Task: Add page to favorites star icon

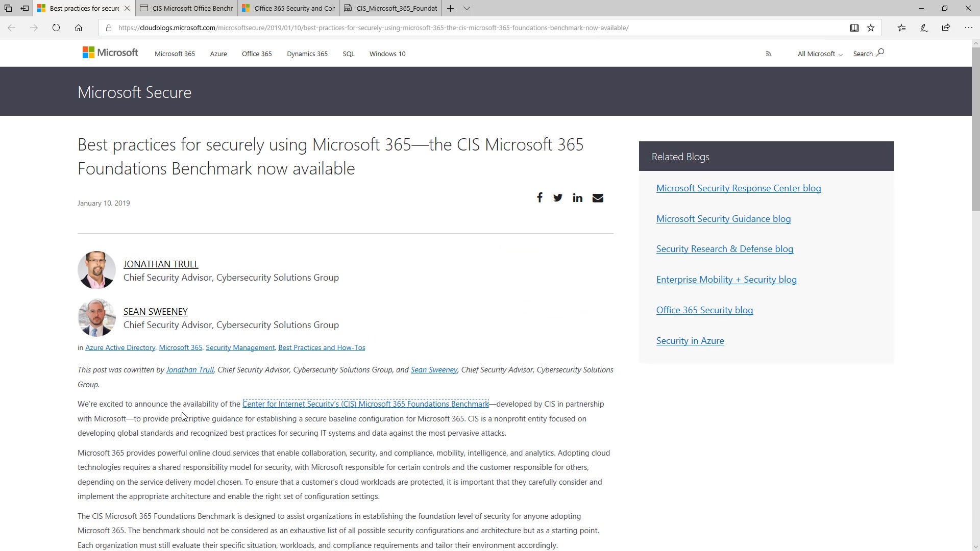Action: coord(871,28)
